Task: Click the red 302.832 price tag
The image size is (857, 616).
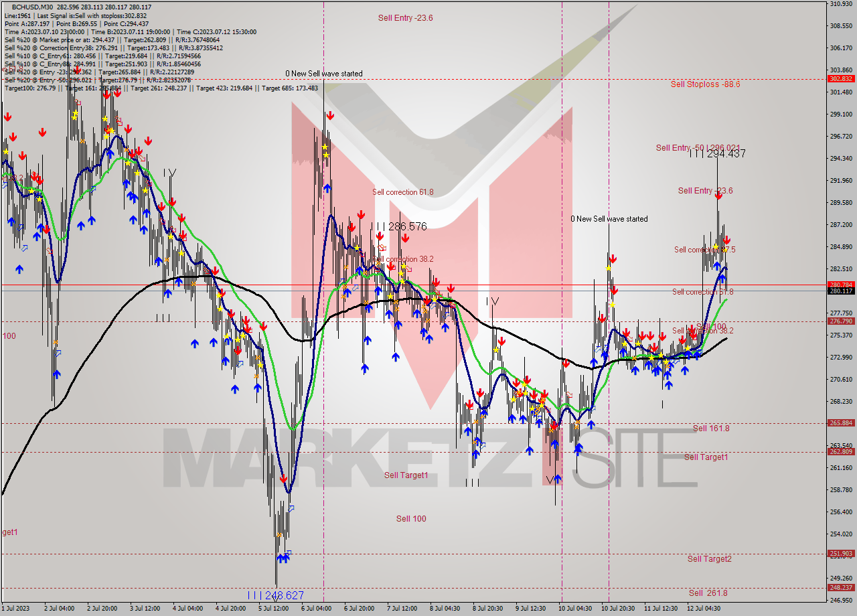Action: [x=841, y=79]
